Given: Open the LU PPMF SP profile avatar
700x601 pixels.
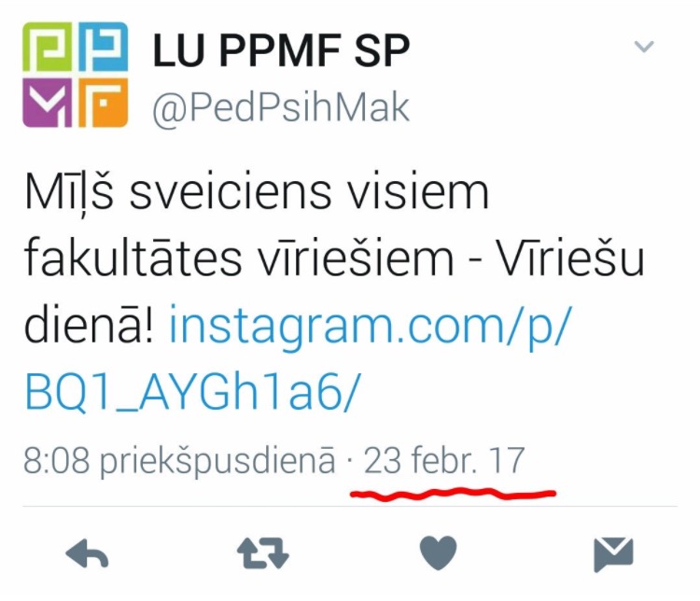Looking at the screenshot, I should tap(76, 75).
